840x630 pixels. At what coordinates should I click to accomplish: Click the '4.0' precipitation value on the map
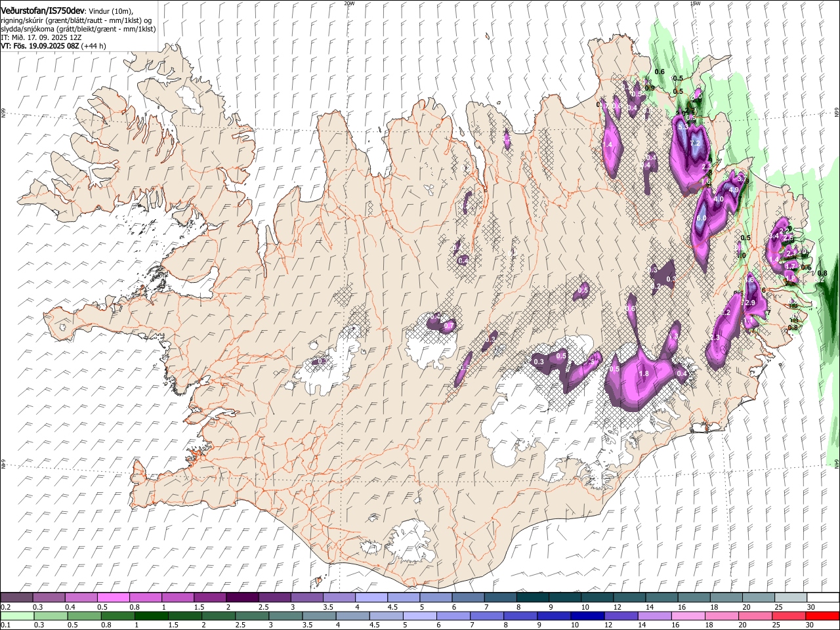tap(719, 199)
